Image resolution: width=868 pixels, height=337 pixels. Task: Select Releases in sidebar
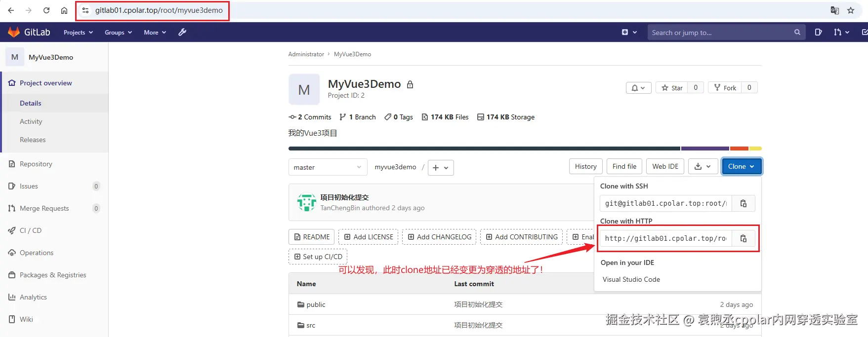[x=55, y=140]
